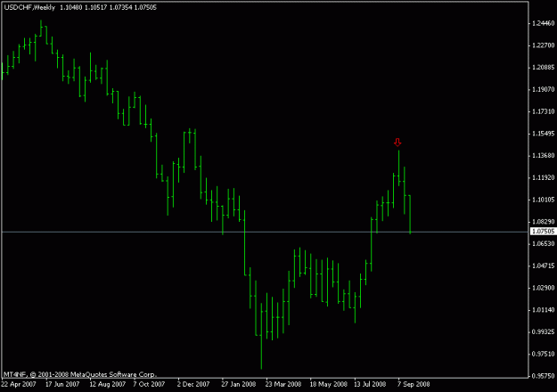Screen dimensions: 557x392
Task: Click the 1.19070 price axis label
Action: point(543,89)
